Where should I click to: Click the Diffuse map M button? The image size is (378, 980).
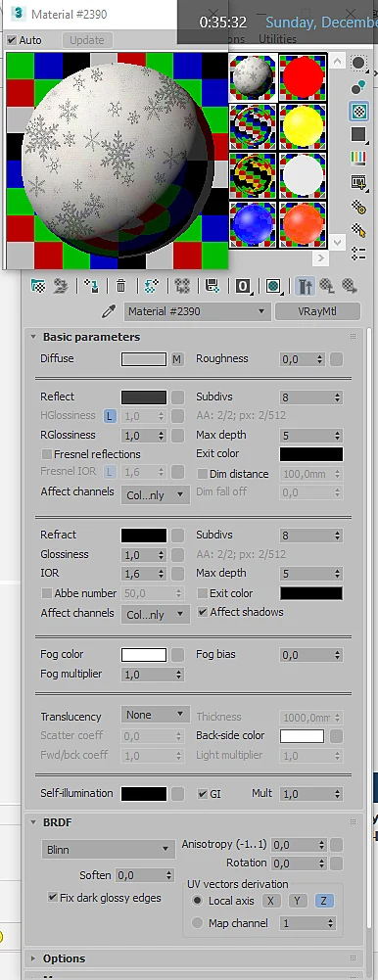coord(177,359)
